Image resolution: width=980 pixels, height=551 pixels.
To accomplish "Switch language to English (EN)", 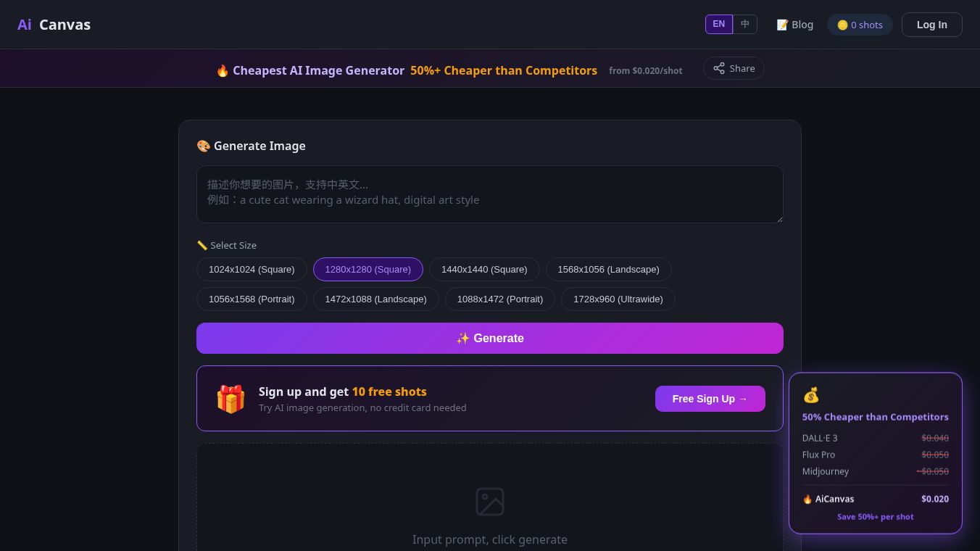I will tap(719, 24).
